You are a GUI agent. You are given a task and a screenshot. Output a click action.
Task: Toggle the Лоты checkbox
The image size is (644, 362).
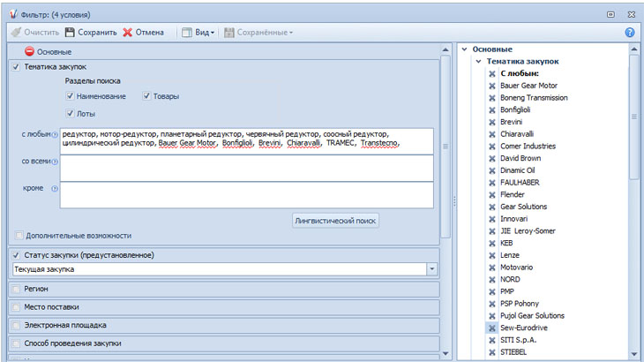tap(70, 113)
